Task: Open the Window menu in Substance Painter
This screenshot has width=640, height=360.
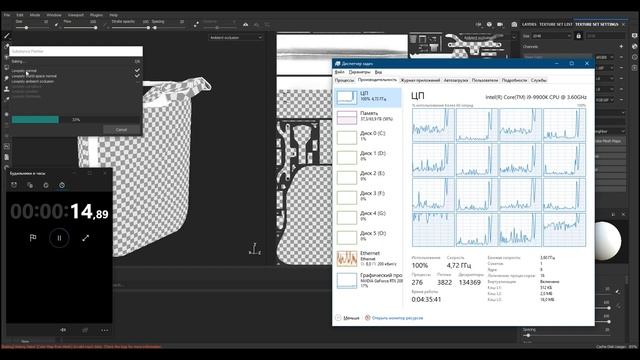Action: (x=53, y=15)
